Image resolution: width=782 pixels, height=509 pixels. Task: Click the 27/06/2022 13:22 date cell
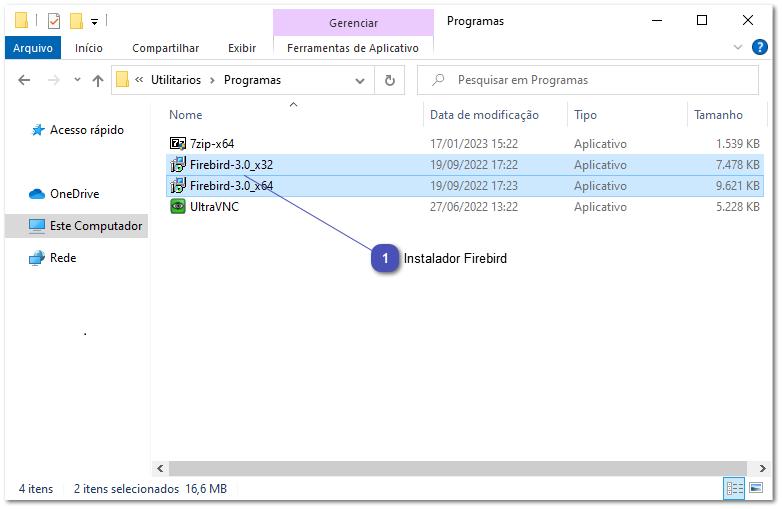(474, 206)
